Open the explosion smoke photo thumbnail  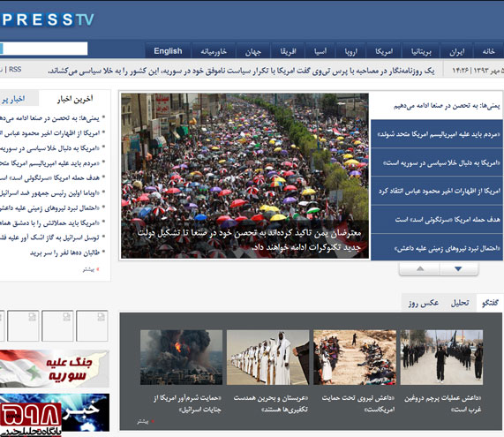tap(181, 358)
